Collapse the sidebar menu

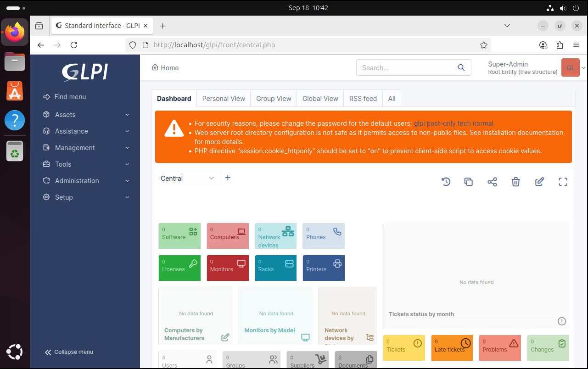click(x=69, y=352)
